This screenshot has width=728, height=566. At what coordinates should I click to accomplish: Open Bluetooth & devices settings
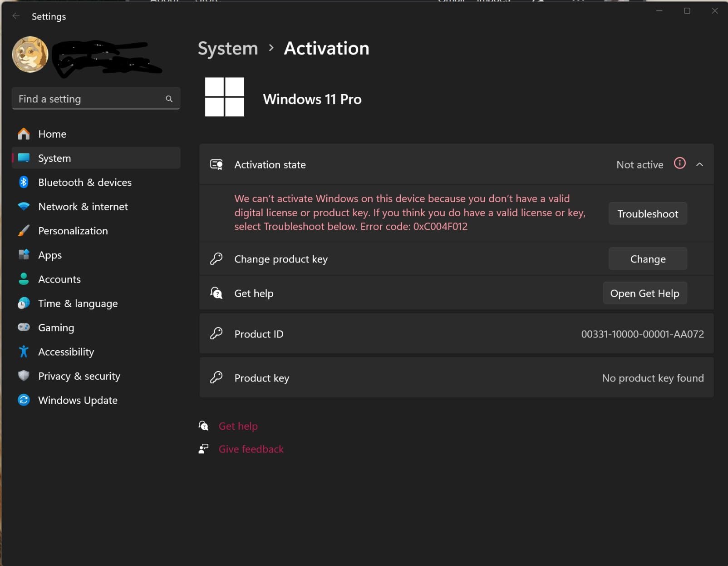(96, 182)
